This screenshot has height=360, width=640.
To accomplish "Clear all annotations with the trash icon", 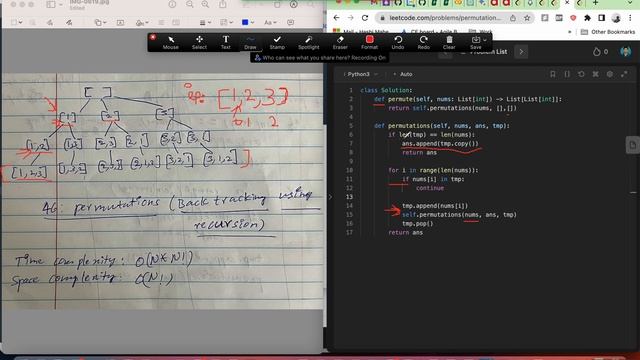I will pyautogui.click(x=449, y=42).
